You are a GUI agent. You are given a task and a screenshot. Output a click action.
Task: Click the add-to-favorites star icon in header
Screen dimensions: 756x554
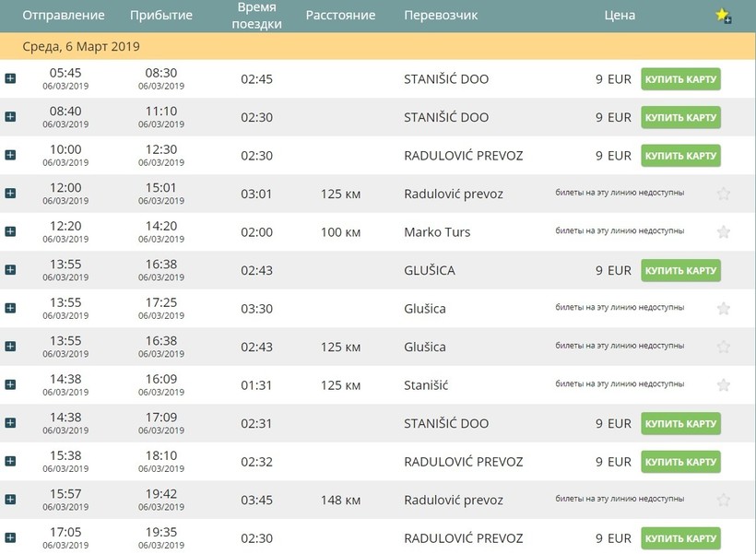click(x=723, y=16)
